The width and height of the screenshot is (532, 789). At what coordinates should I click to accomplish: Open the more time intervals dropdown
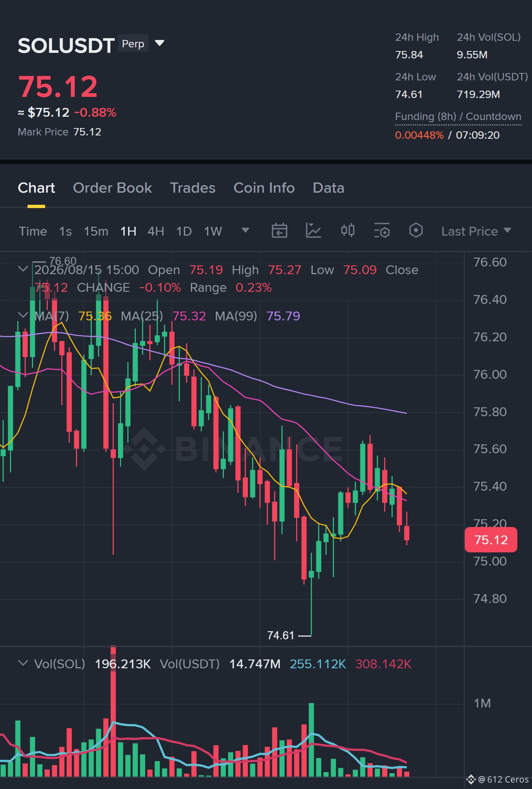pyautogui.click(x=245, y=230)
